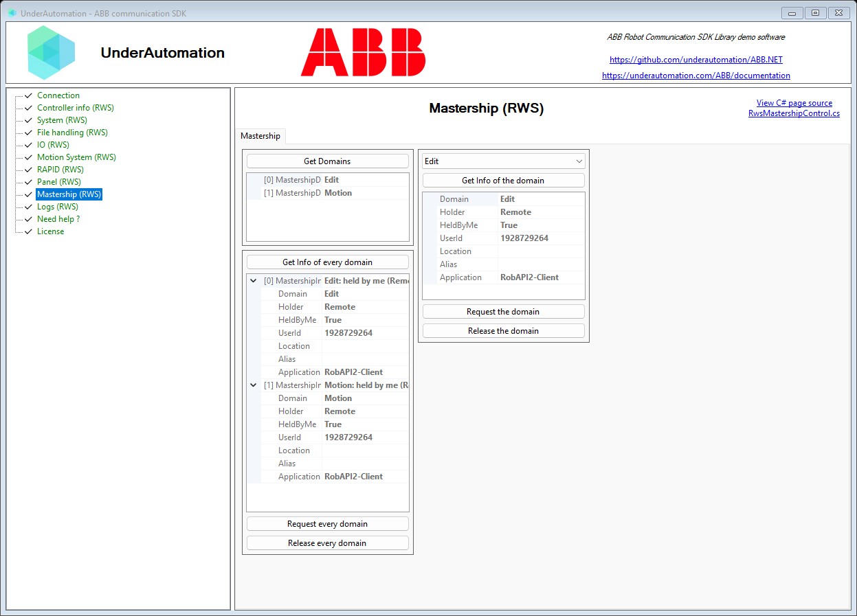Image resolution: width=857 pixels, height=616 pixels.
Task: Click the red ABB logo
Action: coord(363,52)
